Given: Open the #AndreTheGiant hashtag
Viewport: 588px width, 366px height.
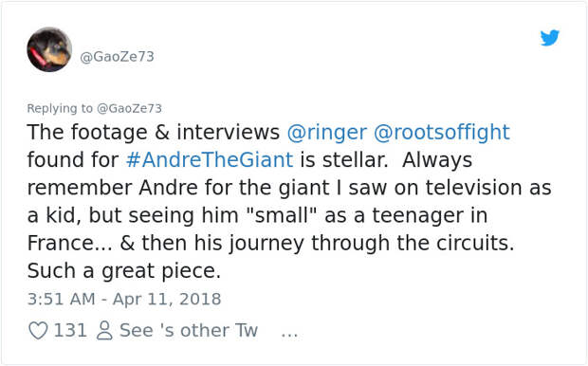Looking at the screenshot, I should point(210,160).
